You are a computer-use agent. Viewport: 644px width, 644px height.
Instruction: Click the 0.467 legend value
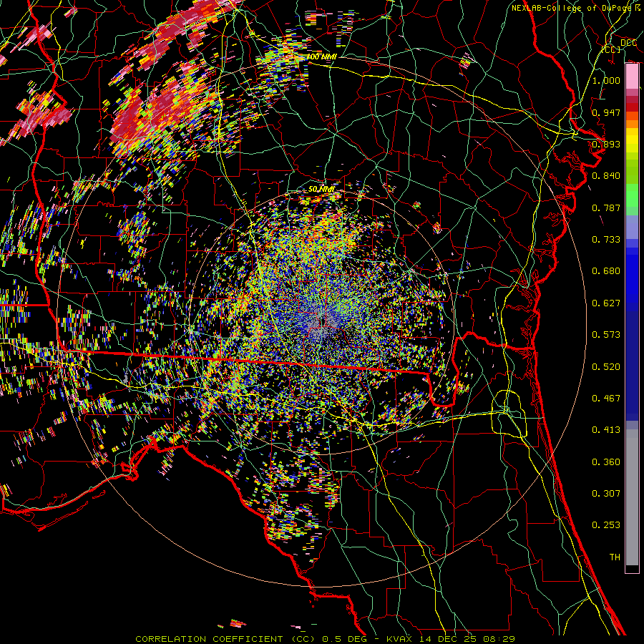point(606,398)
